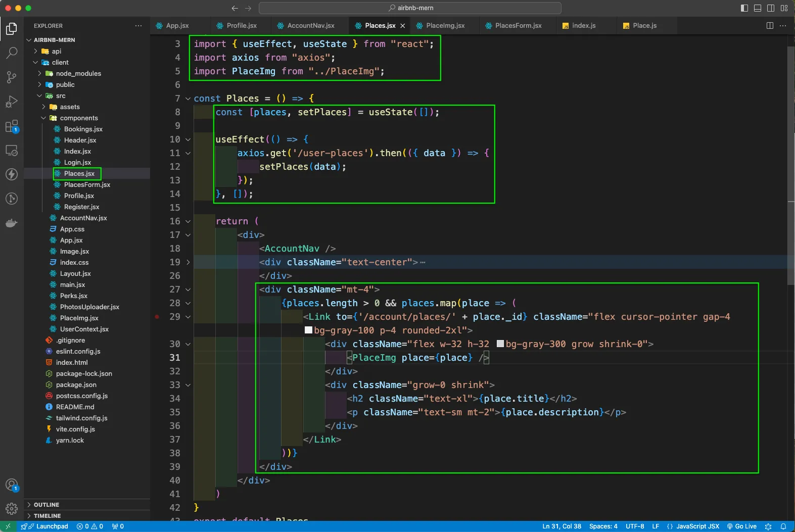
Task: Toggle the bottom panel visibility
Action: [x=758, y=8]
